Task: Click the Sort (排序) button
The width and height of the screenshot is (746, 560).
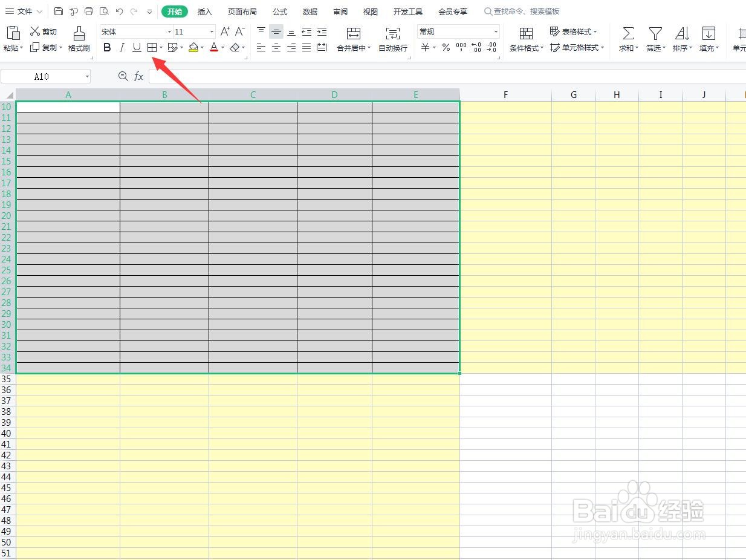Action: [x=682, y=39]
